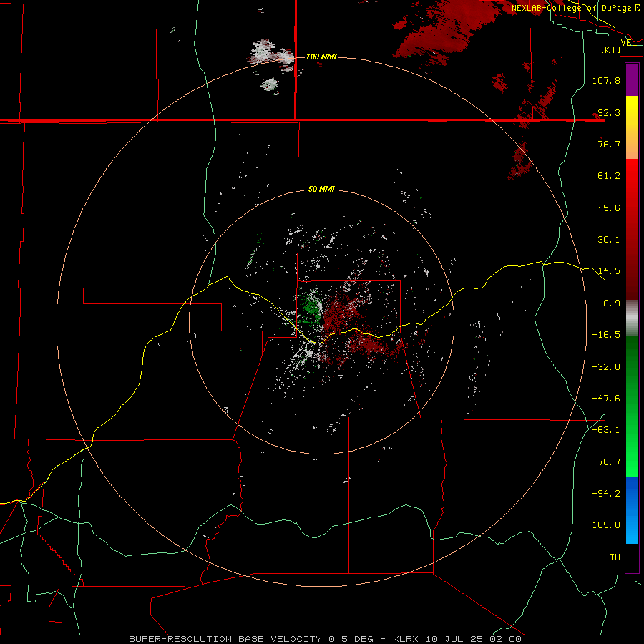Click the yellow-orange segment of the color bar
The width and height of the screenshot is (644, 644).
[x=632, y=127]
